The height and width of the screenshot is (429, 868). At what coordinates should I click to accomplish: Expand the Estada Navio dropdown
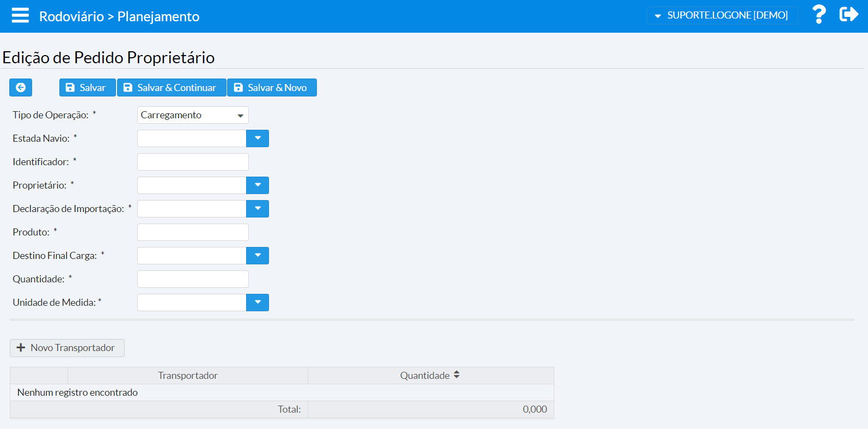click(x=258, y=138)
